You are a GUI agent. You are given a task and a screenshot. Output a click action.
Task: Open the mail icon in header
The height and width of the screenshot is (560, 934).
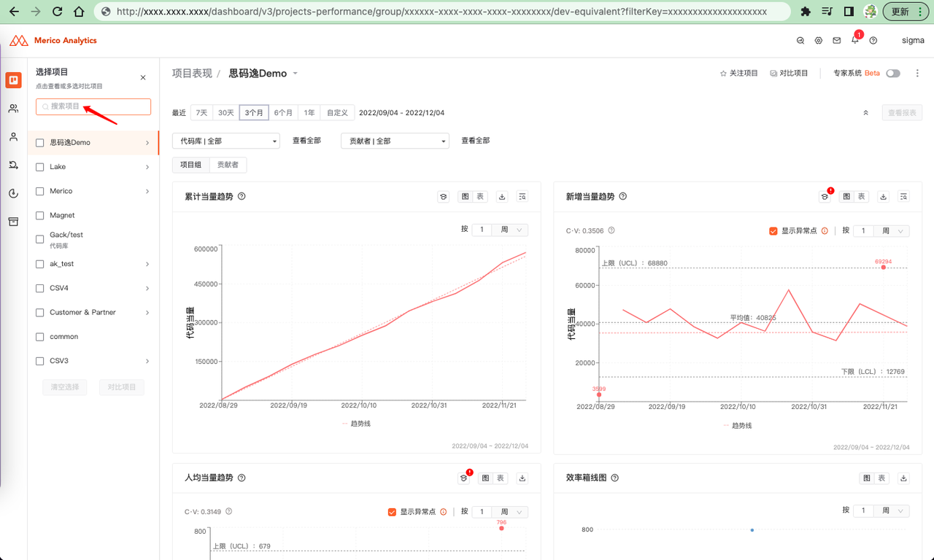click(837, 41)
